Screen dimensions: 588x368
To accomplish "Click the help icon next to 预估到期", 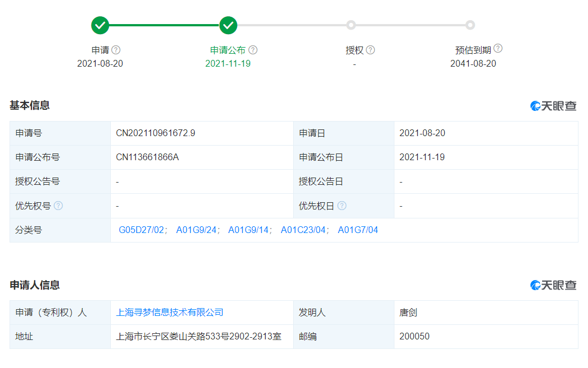I will (x=498, y=48).
